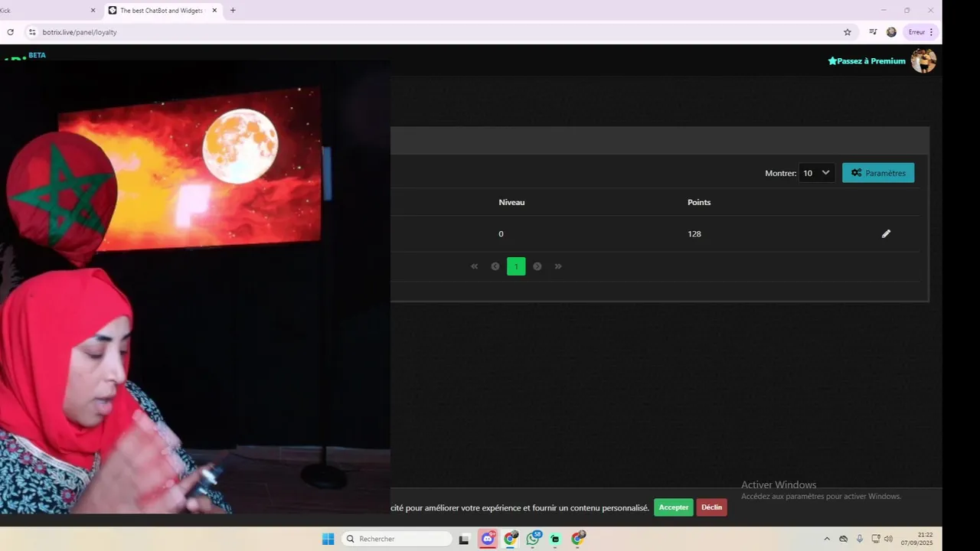Select page 1 in the pagination

point(516,266)
